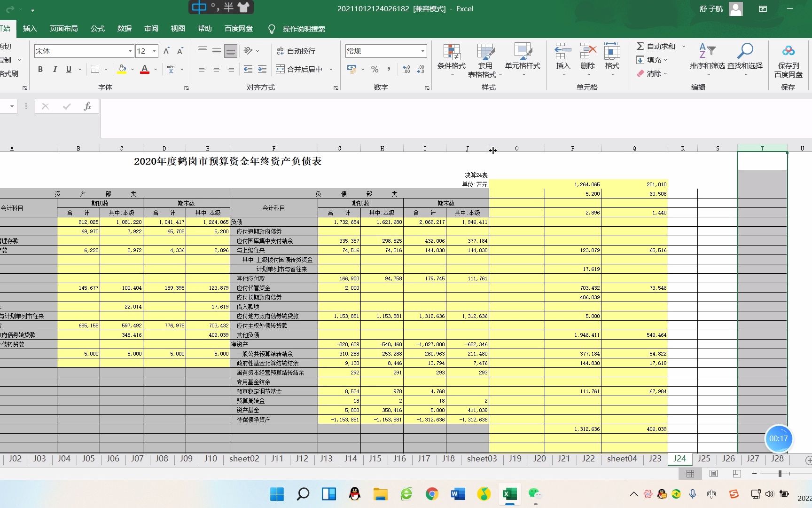
Task: Open the number format dropdown showing 常规
Action: [x=385, y=51]
